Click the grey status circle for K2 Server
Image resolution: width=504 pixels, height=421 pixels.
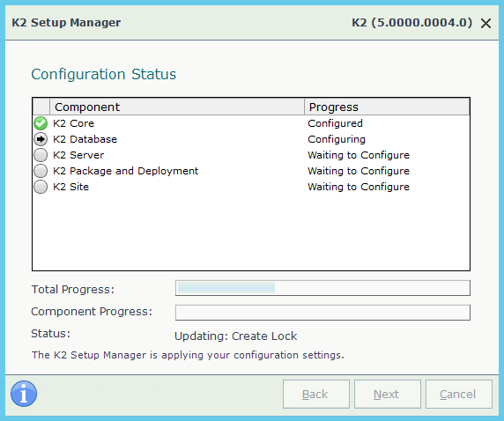point(41,155)
